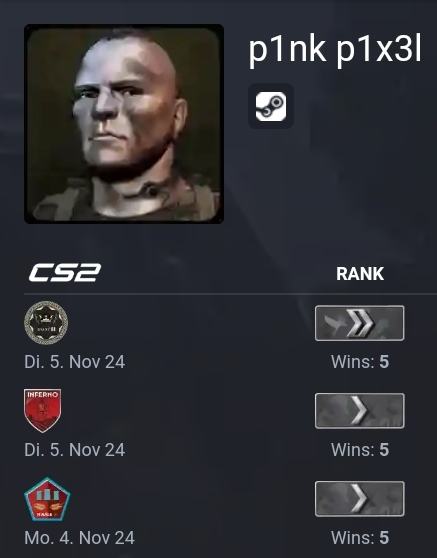This screenshot has width=437, height=558.
Task: Click Wins: 5 in the Inferno row
Action: pyautogui.click(x=360, y=450)
